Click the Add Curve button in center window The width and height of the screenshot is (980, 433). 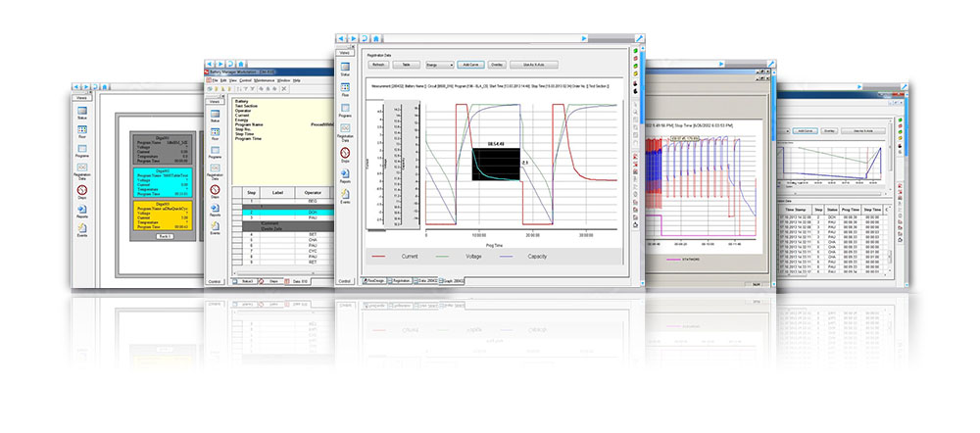pyautogui.click(x=469, y=64)
